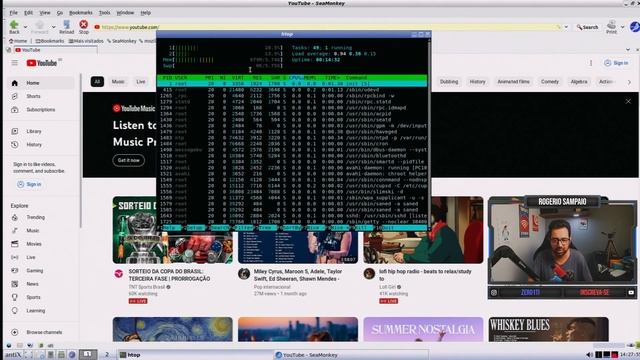Screen dimensions: 640x360
Task: Open the Back history dropdown arrow
Action: tap(26, 27)
